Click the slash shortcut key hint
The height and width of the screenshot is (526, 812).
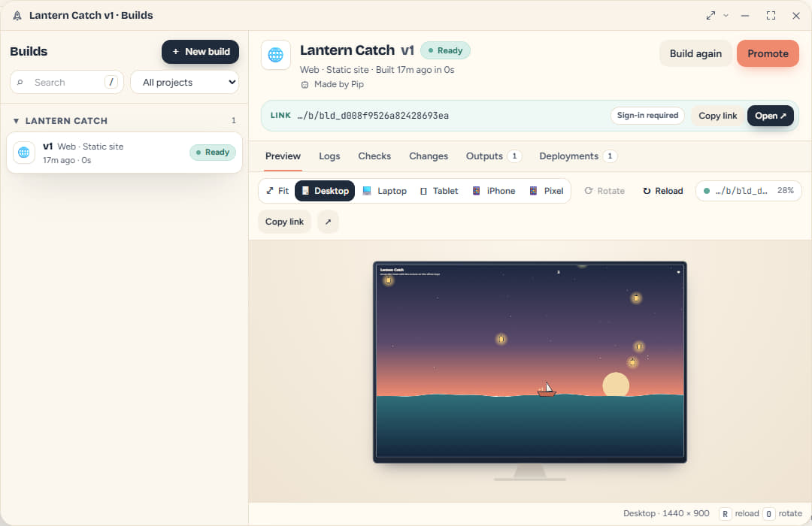pos(111,82)
